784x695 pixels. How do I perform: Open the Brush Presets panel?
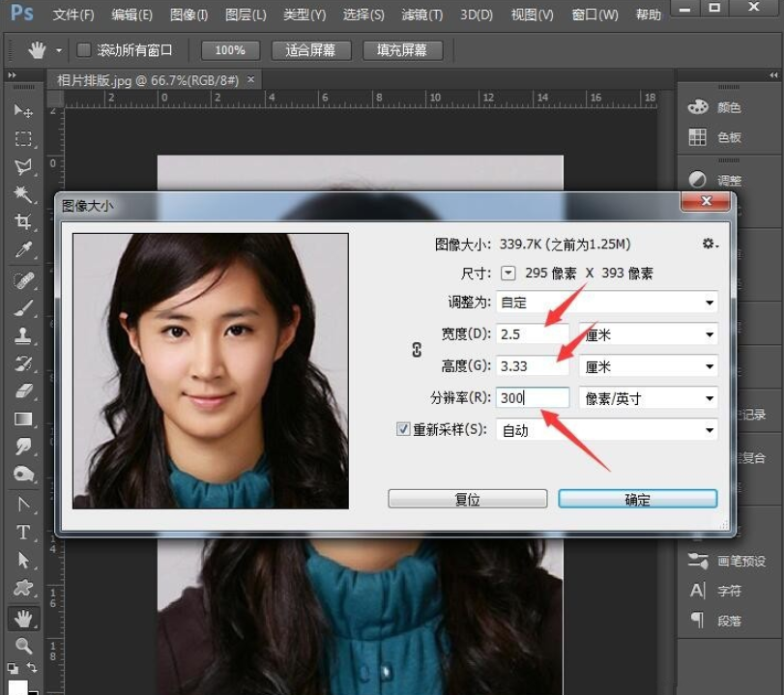click(x=727, y=561)
